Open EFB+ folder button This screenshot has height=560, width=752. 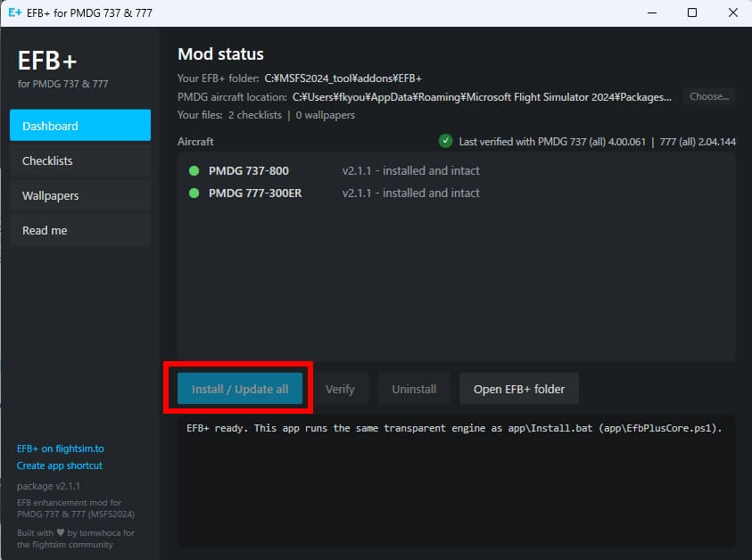tap(519, 389)
